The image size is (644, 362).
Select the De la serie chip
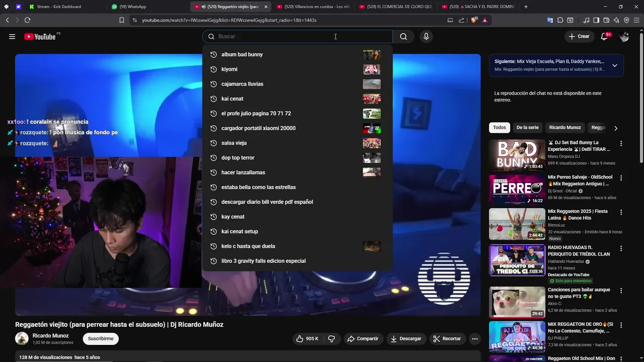[527, 128]
